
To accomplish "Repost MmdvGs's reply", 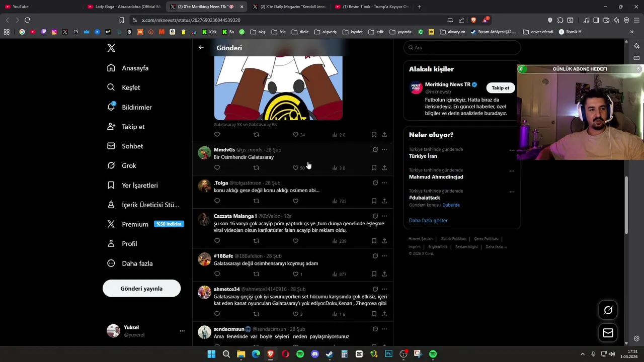I will point(256,168).
